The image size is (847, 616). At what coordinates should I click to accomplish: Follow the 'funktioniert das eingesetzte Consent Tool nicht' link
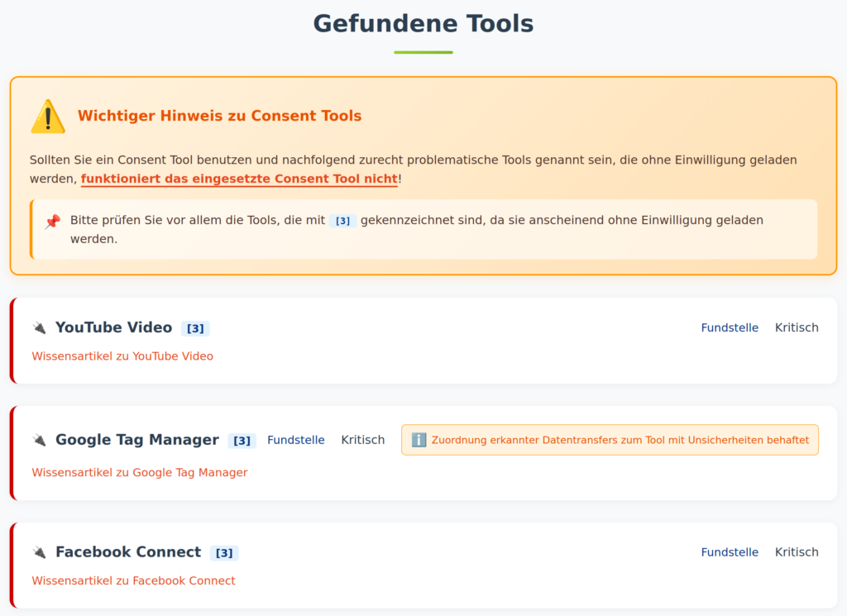(239, 179)
